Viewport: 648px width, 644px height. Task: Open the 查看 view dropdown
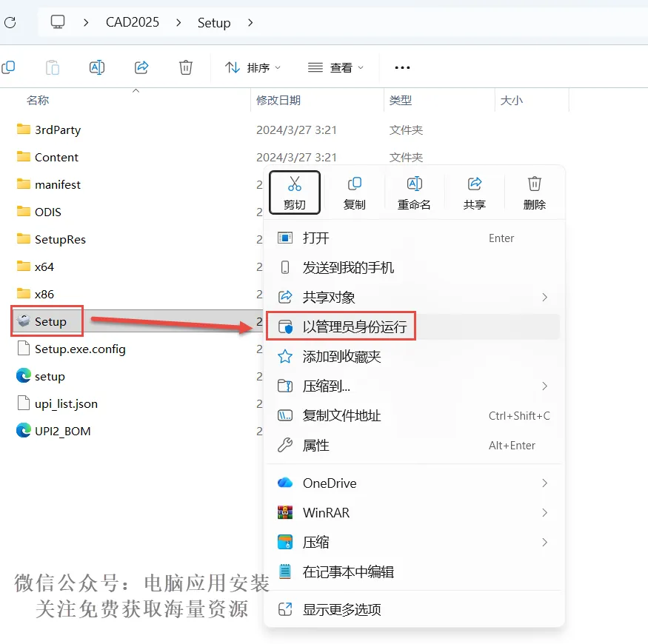(335, 67)
